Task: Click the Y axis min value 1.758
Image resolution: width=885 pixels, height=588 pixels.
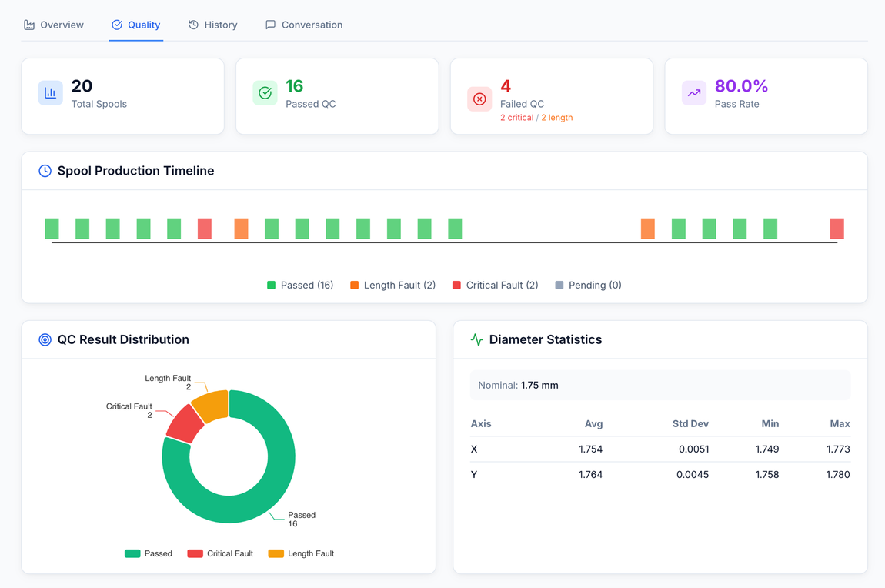Action: (767, 475)
